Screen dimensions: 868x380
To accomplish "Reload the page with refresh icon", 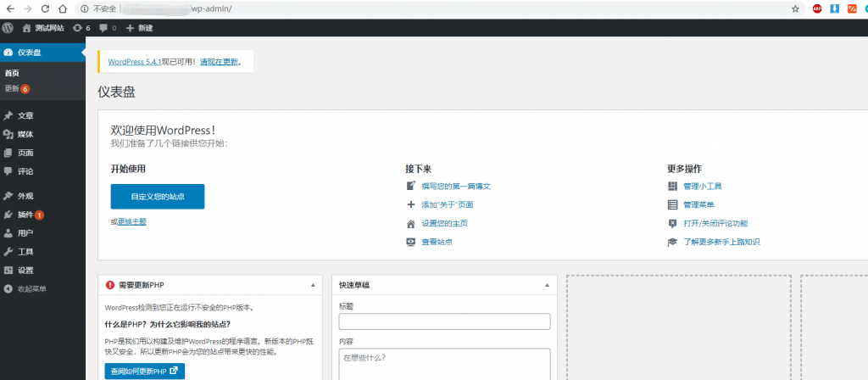I will coord(46,8).
